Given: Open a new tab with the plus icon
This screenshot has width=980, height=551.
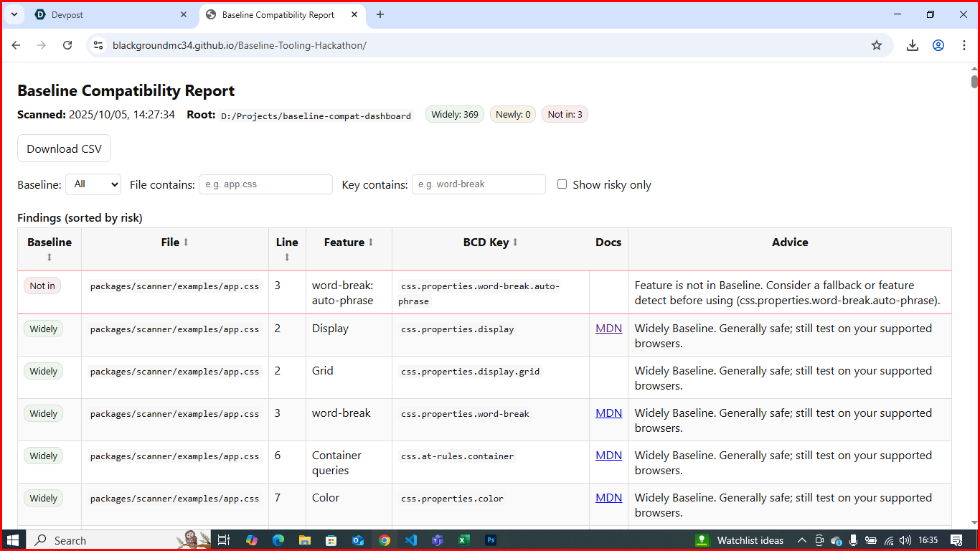Looking at the screenshot, I should tap(380, 14).
